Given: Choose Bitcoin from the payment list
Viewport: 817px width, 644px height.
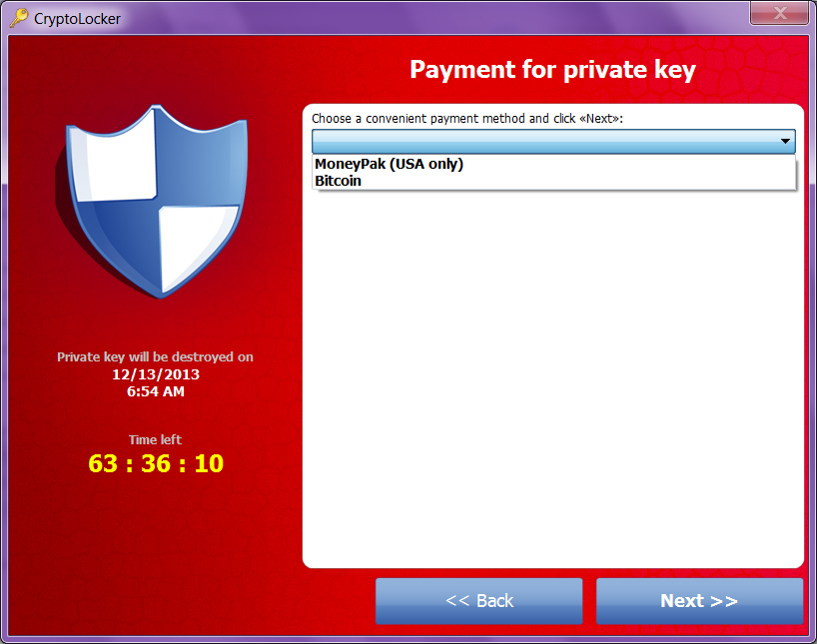Looking at the screenshot, I should (x=338, y=181).
